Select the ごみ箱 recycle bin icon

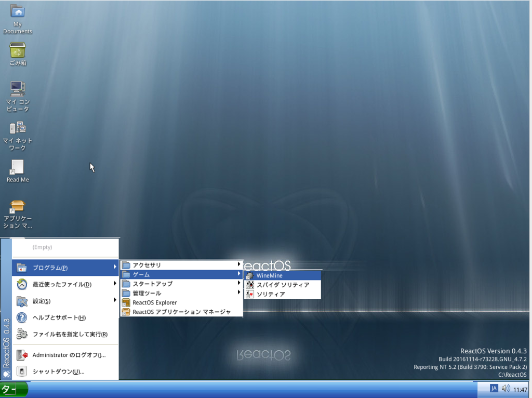(x=18, y=54)
